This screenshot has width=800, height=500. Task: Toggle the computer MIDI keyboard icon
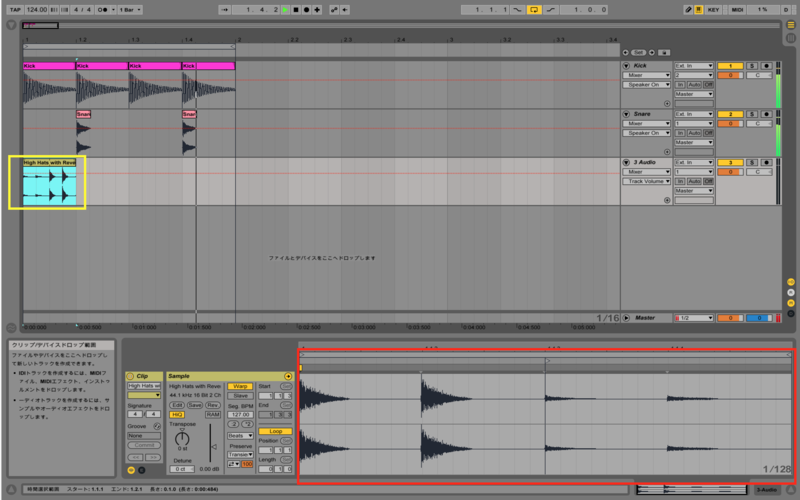click(698, 10)
